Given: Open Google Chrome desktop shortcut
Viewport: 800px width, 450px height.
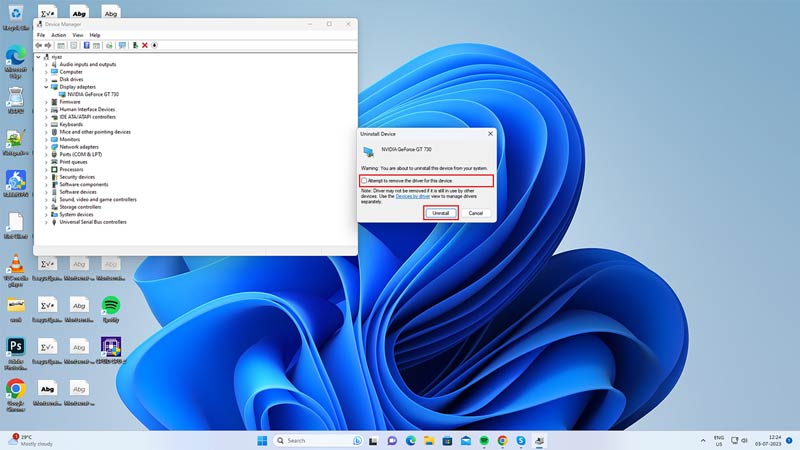Looking at the screenshot, I should point(16,394).
